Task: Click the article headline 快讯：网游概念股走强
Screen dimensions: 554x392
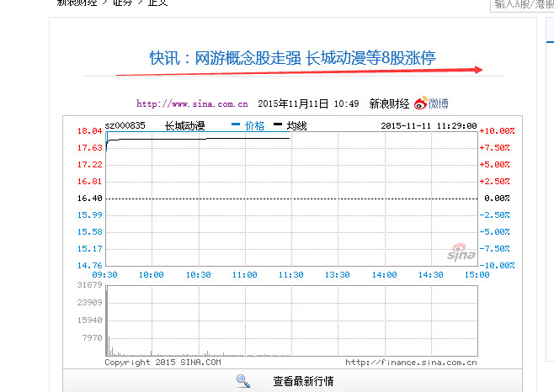Action: [x=292, y=58]
